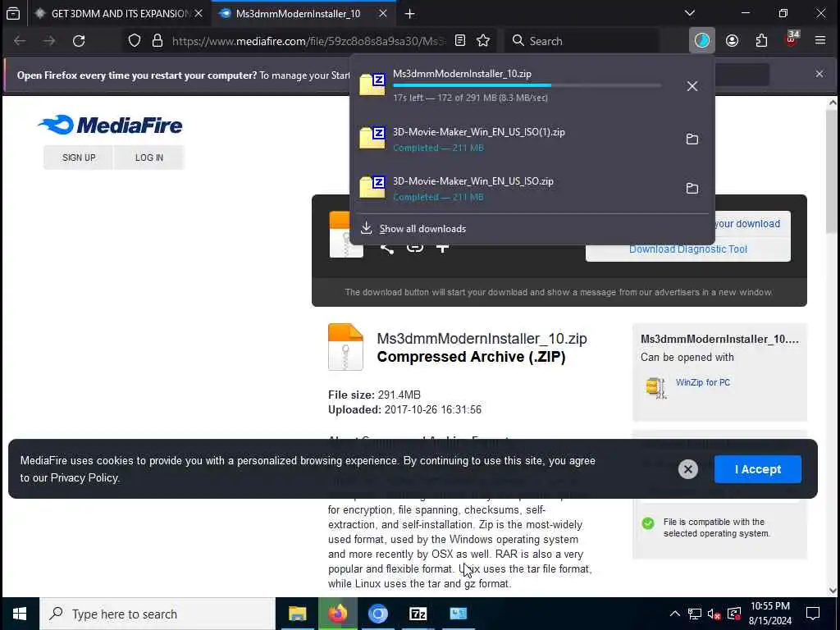The image size is (840, 630).
Task: Open File Explorer from the taskbar
Action: click(x=297, y=614)
